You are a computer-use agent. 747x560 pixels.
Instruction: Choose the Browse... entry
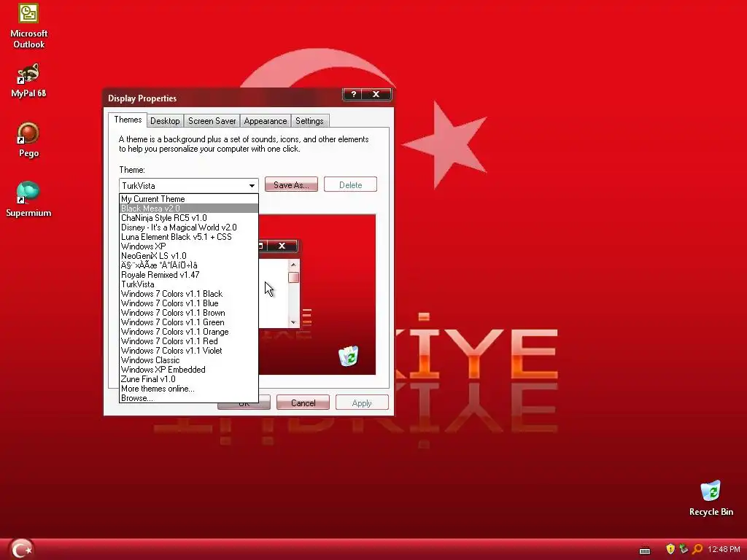pyautogui.click(x=189, y=398)
